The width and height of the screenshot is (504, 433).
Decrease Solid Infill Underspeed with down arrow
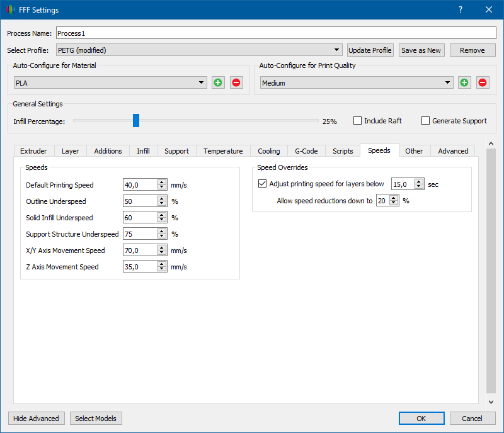pos(162,220)
